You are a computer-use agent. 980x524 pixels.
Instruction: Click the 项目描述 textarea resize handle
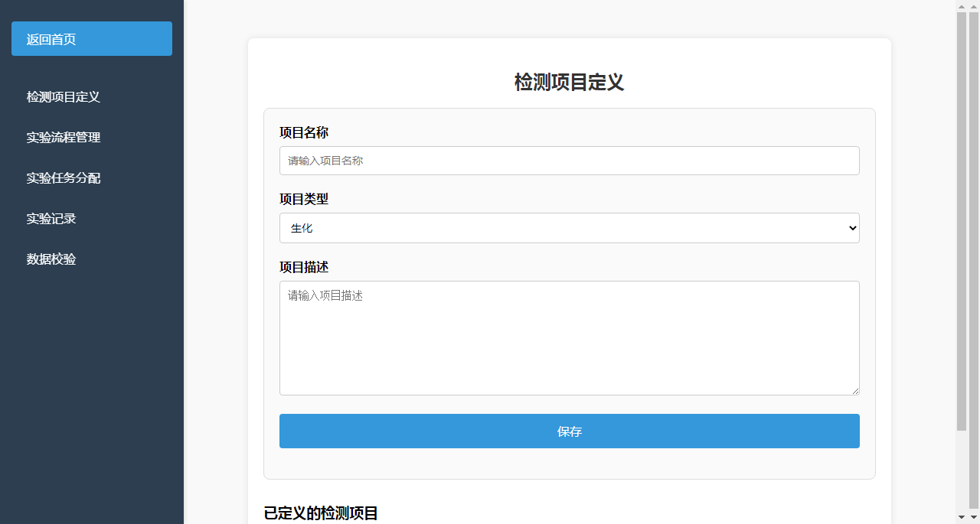click(854, 390)
